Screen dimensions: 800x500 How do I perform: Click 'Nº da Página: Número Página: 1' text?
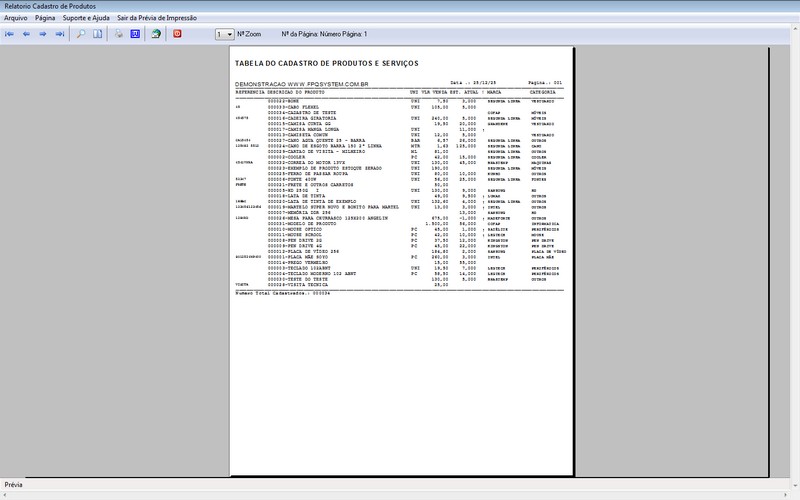pyautogui.click(x=324, y=34)
